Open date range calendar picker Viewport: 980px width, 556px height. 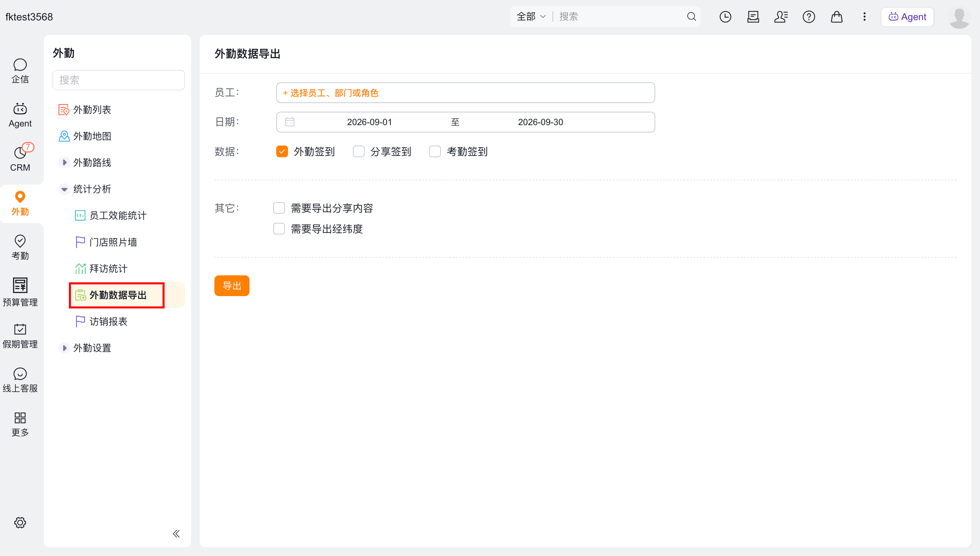coord(290,122)
